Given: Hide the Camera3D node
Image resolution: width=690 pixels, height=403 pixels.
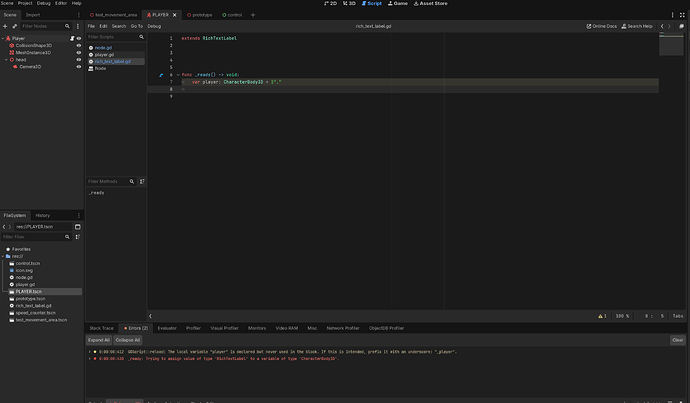Looking at the screenshot, I should click(x=79, y=67).
